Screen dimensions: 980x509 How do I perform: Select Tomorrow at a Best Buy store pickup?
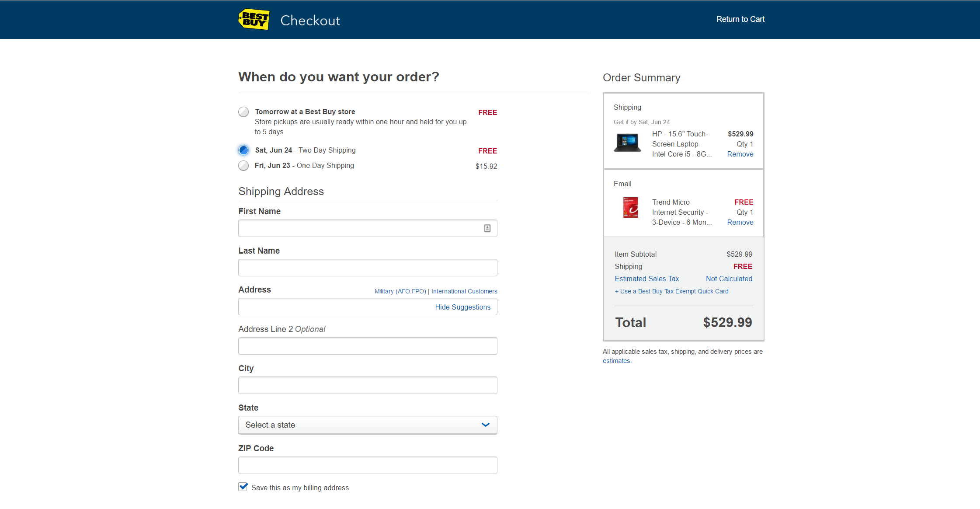tap(243, 112)
